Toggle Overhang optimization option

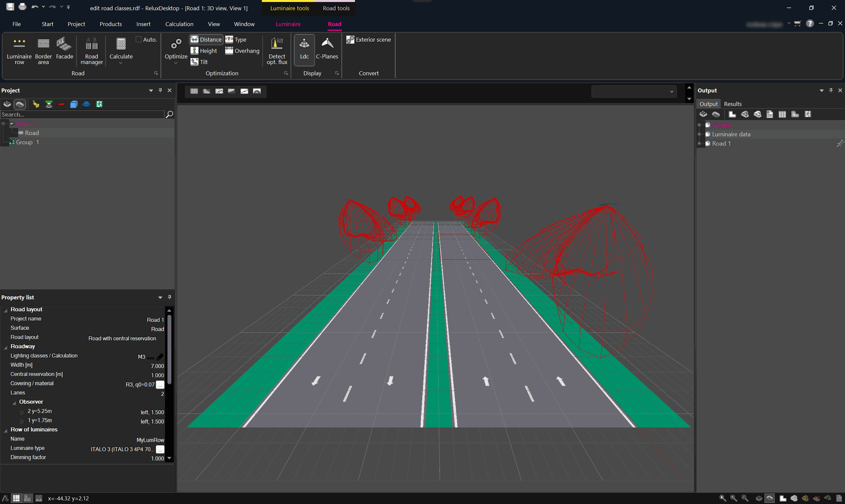242,51
